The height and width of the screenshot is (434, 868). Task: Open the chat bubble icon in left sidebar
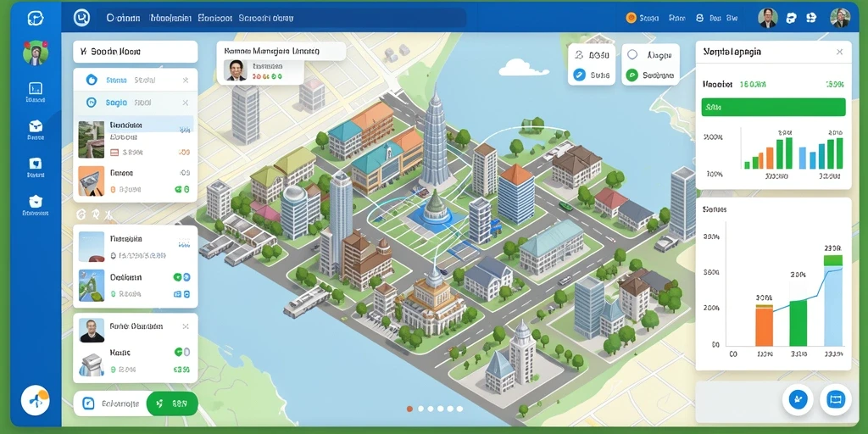point(36,163)
